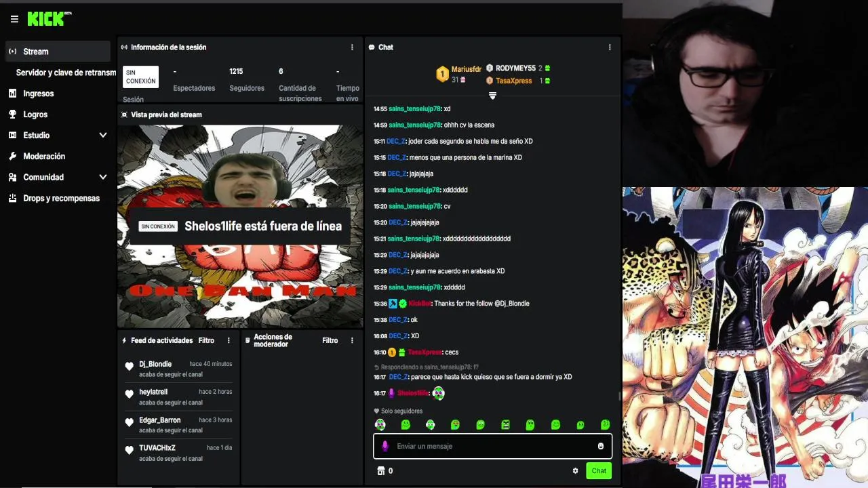This screenshot has width=868, height=488.
Task: Click RODYMEY55 in the leaderboard
Action: 515,68
